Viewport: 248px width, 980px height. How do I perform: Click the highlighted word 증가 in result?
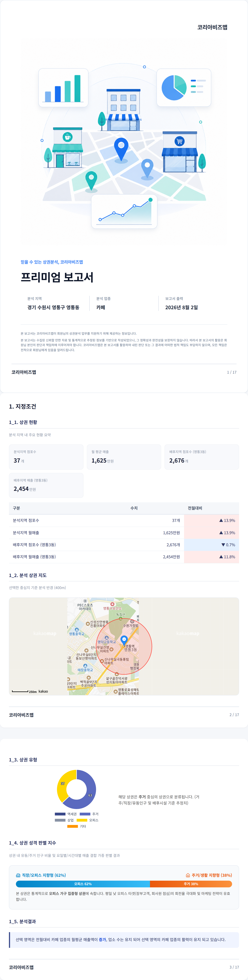pyautogui.click(x=102, y=940)
